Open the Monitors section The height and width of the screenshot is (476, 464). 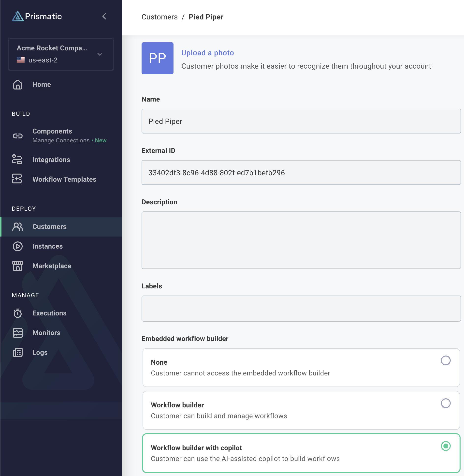click(x=46, y=333)
